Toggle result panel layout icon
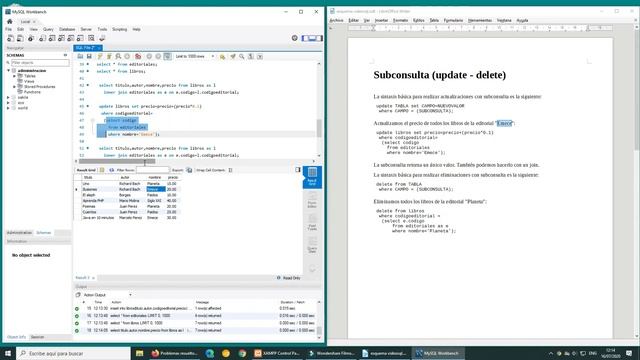This screenshot has height=360, width=640. click(x=298, y=170)
